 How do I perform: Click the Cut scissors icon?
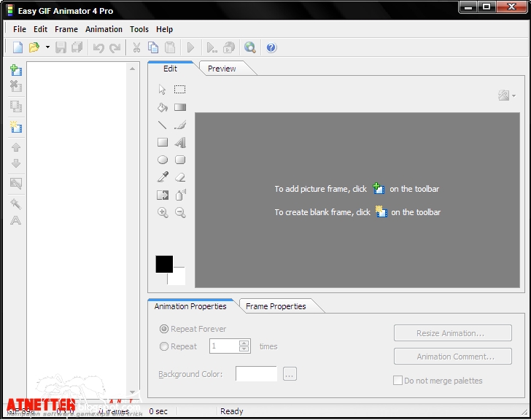click(136, 47)
